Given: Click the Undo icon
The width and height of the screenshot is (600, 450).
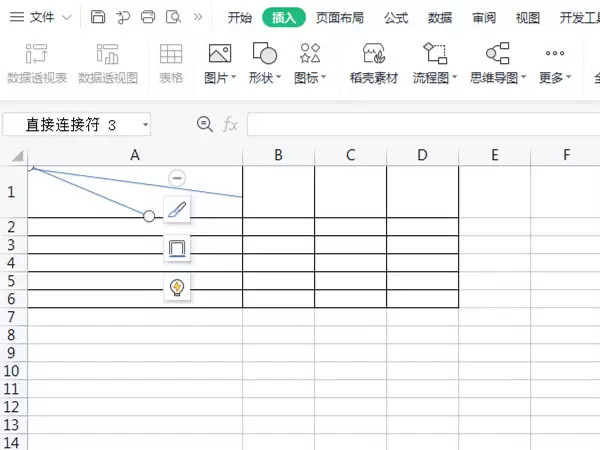Looking at the screenshot, I should [123, 17].
